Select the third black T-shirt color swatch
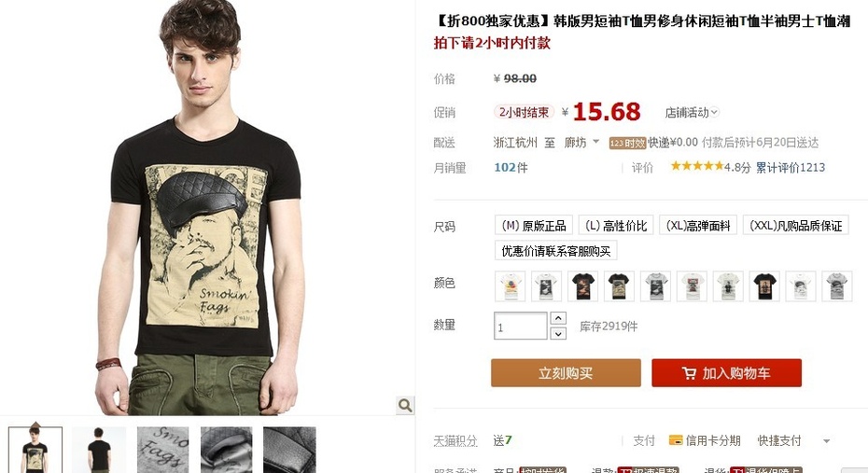This screenshot has width=868, height=473. [582, 286]
